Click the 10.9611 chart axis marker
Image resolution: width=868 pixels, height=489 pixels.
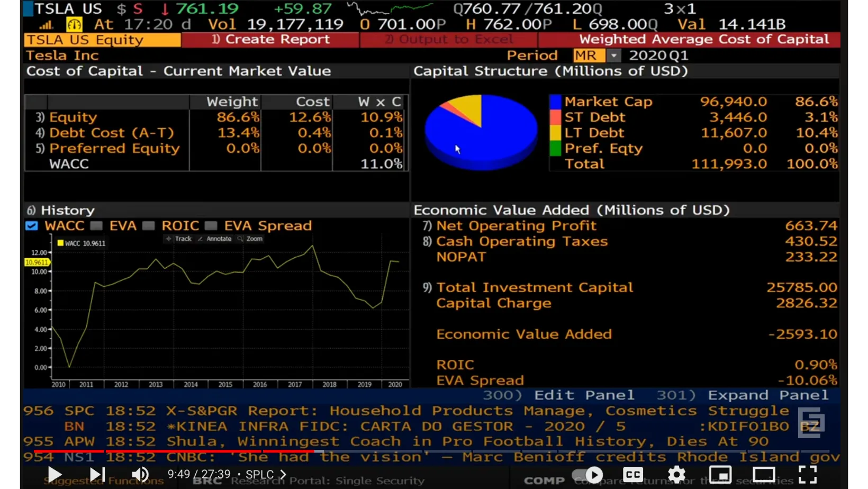37,262
